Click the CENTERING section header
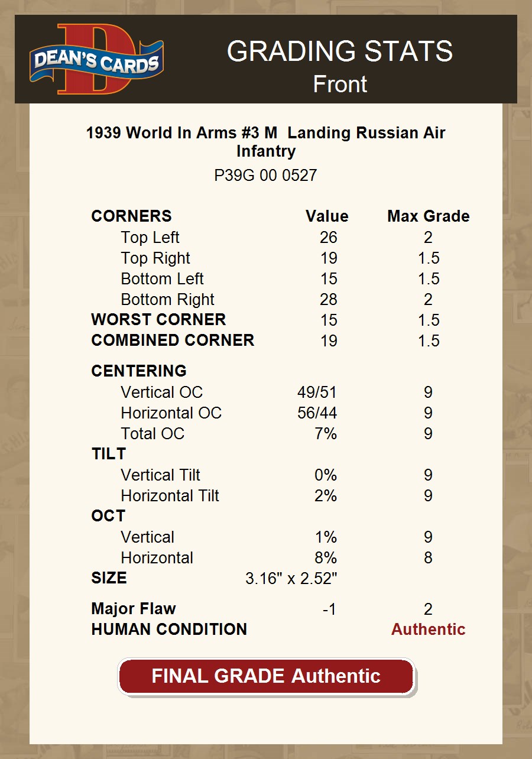This screenshot has height=759, width=532. coord(139,371)
